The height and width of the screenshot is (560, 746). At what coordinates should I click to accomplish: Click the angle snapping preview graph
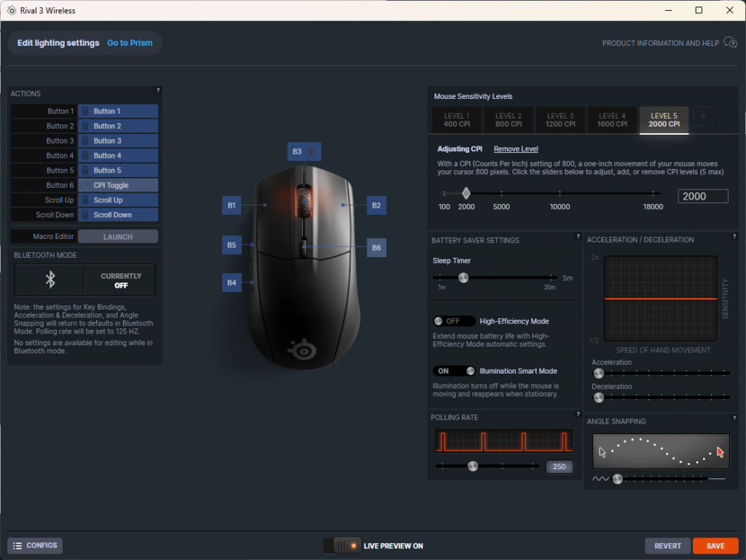[661, 451]
